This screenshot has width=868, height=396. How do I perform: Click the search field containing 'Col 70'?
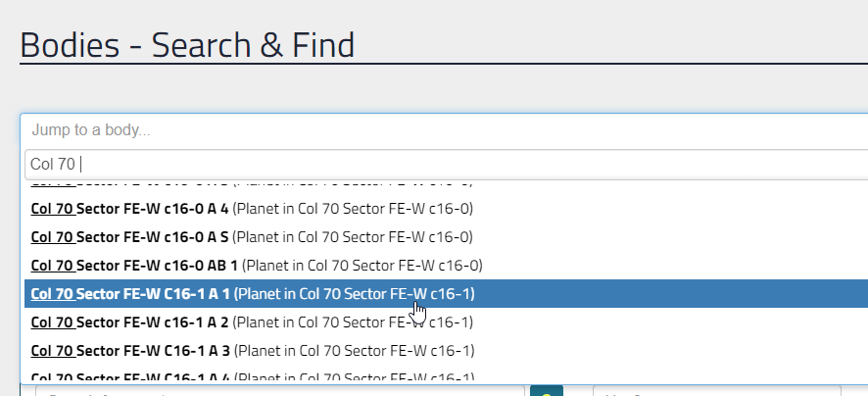(x=446, y=165)
